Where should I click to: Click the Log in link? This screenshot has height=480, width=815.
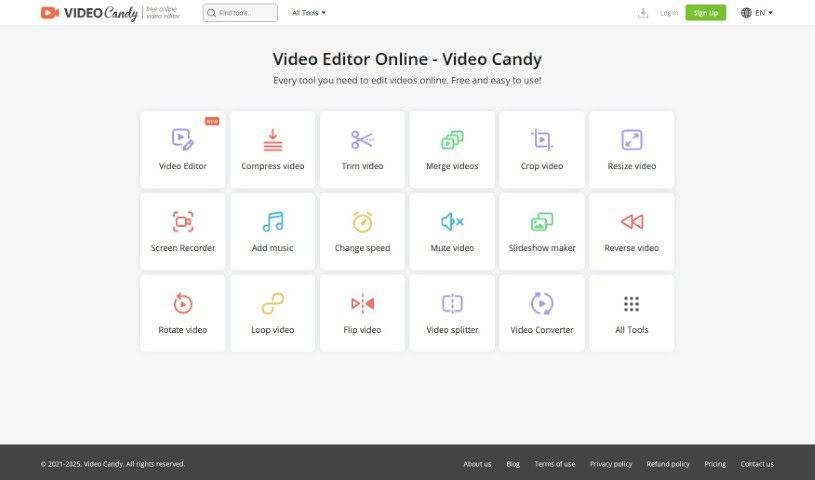(x=669, y=13)
